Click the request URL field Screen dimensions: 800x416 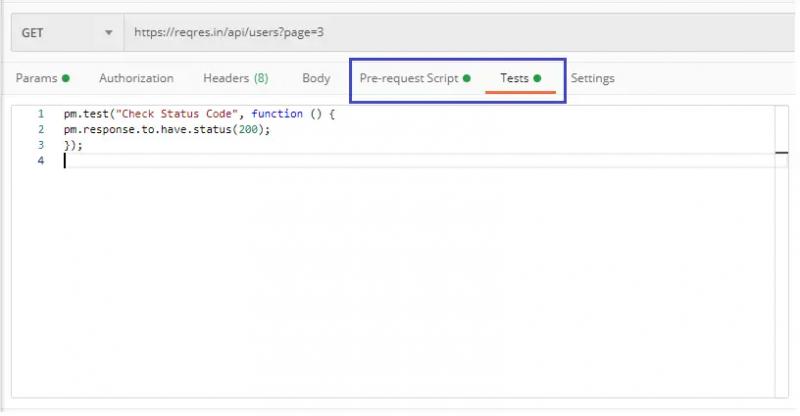tap(459, 33)
